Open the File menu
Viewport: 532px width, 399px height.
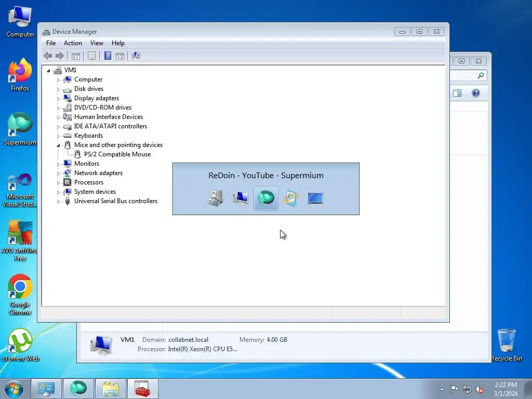pyautogui.click(x=51, y=43)
